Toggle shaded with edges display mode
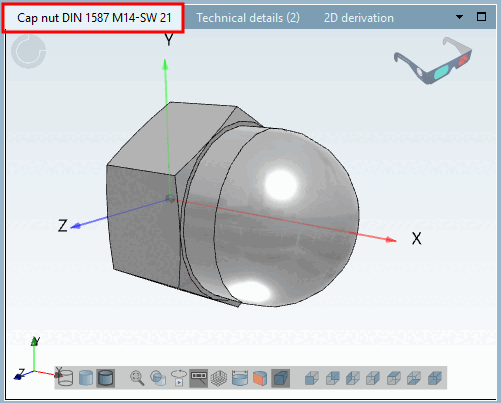 tap(106, 378)
